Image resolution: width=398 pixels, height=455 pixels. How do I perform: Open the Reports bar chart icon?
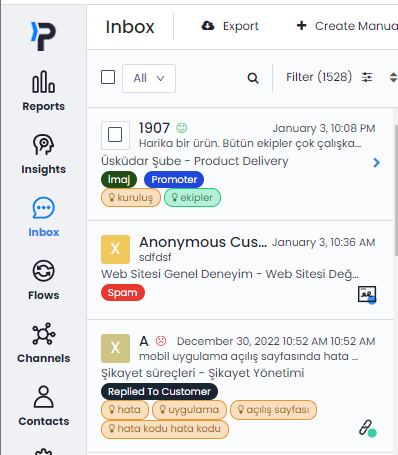coord(43,82)
